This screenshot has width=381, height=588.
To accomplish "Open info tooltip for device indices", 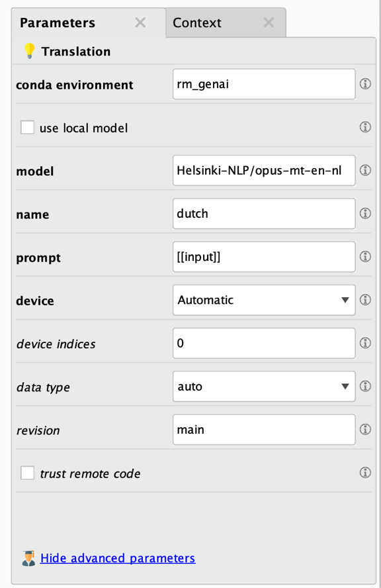I will click(x=364, y=343).
